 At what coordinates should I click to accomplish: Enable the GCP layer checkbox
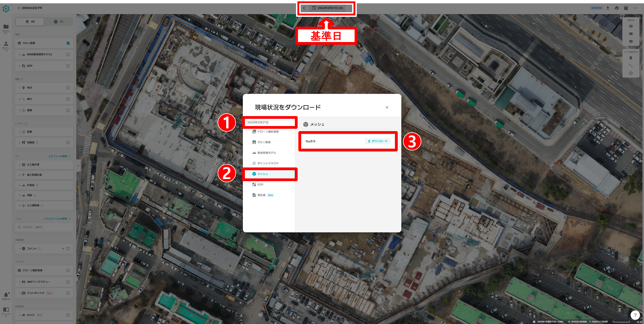pyautogui.click(x=68, y=66)
